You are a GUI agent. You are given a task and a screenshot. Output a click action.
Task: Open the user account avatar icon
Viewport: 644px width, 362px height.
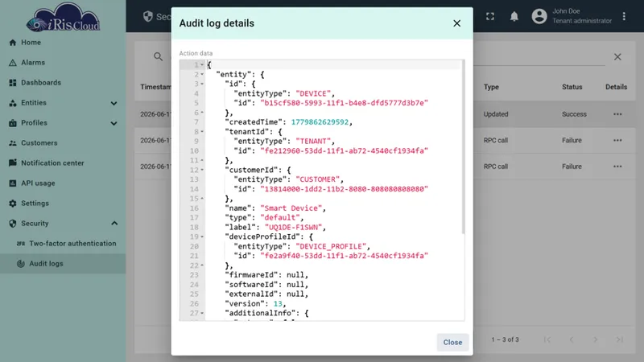point(539,16)
